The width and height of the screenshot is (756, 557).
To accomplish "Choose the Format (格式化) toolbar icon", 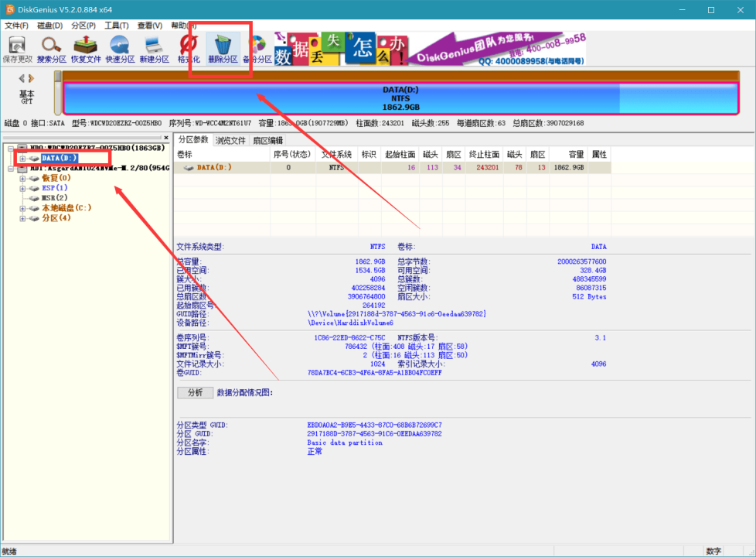I will point(189,49).
